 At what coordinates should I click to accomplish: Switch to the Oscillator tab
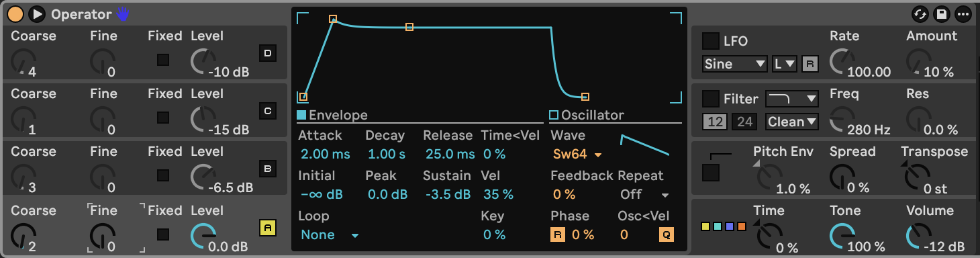587,115
